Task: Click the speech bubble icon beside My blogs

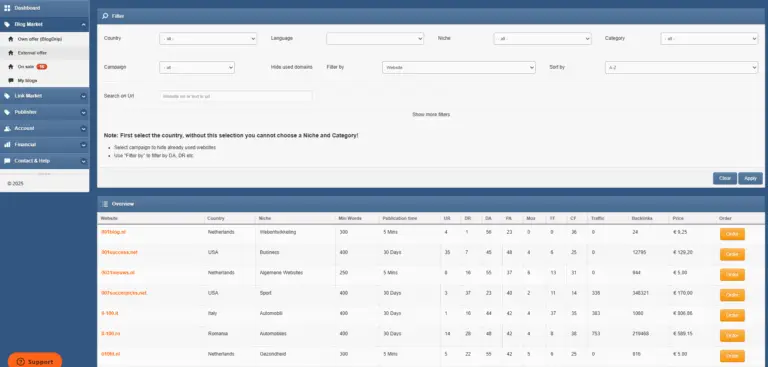Action: (11, 80)
